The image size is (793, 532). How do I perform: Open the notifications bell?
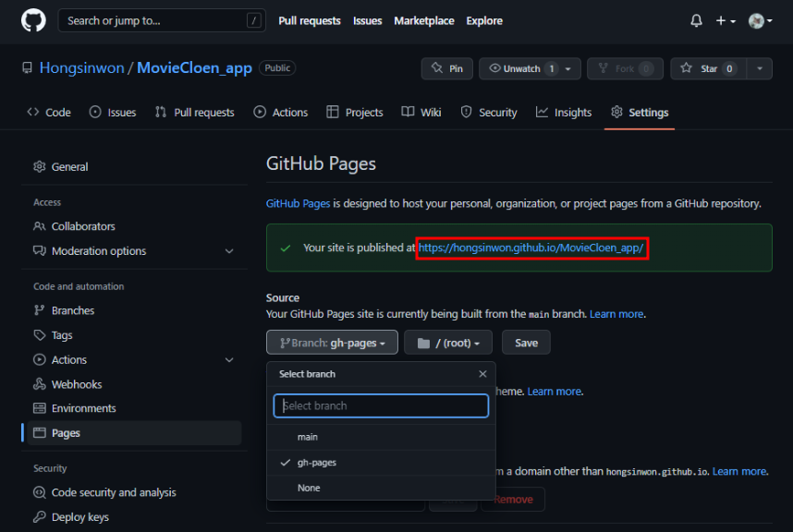tap(696, 20)
